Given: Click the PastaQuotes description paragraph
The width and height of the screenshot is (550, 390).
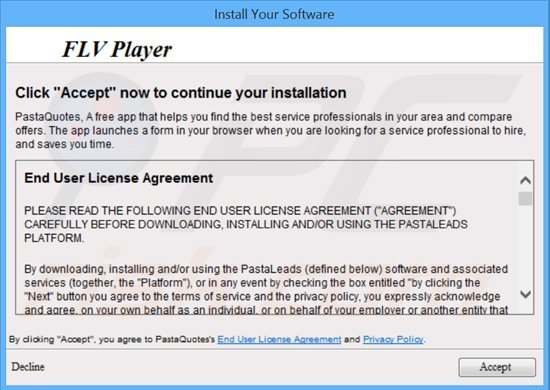Looking at the screenshot, I should point(270,130).
